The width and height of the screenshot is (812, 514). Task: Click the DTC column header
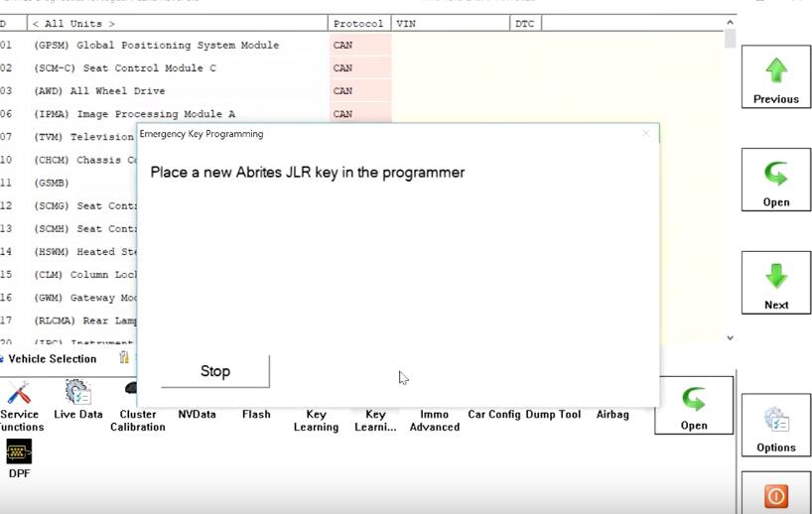click(526, 24)
